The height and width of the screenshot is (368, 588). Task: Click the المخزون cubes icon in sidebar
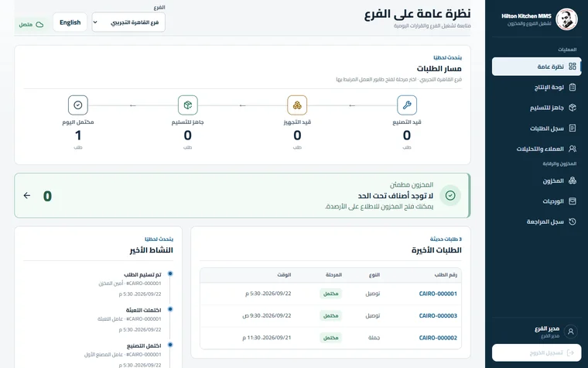click(573, 181)
